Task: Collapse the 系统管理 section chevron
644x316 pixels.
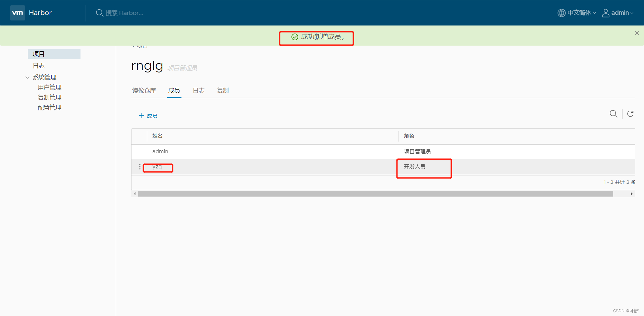Action: pos(28,77)
